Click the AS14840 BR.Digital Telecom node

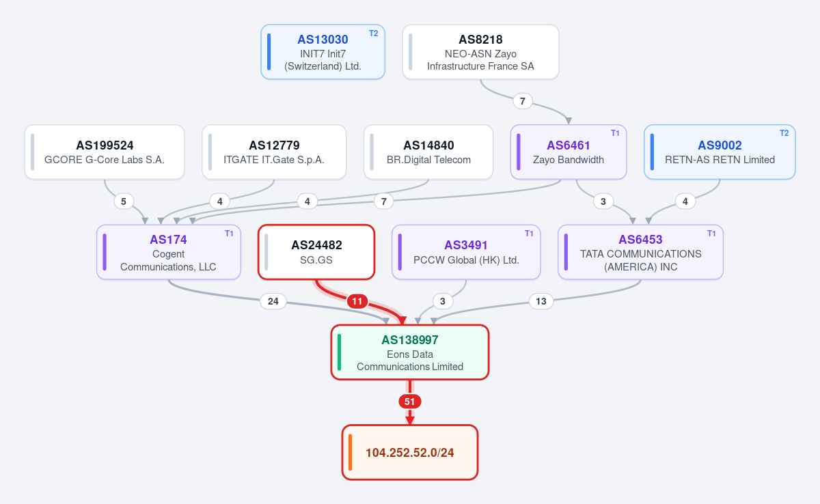click(x=428, y=152)
